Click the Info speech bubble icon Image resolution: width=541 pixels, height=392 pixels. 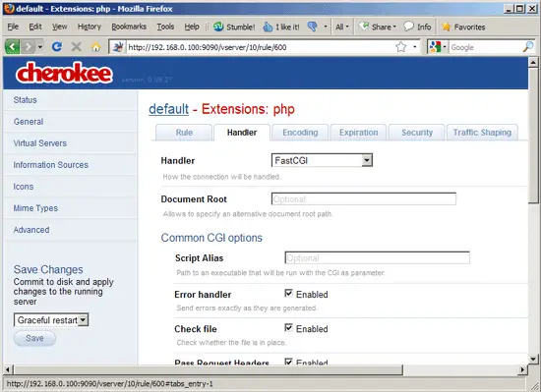click(x=408, y=27)
